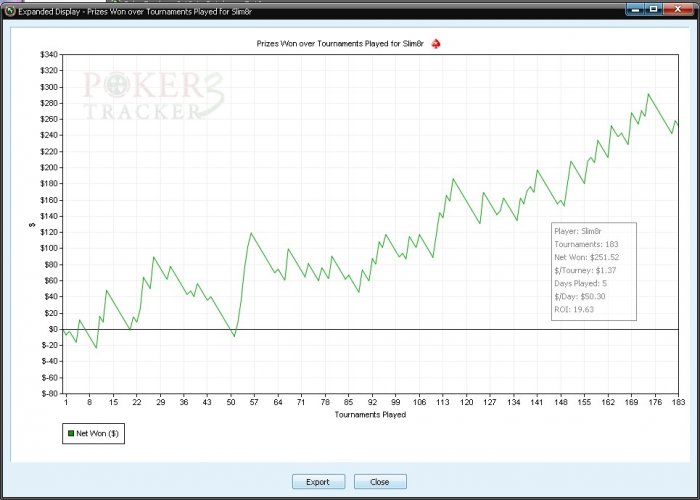Click the 183 tick on the x-axis

(676, 401)
